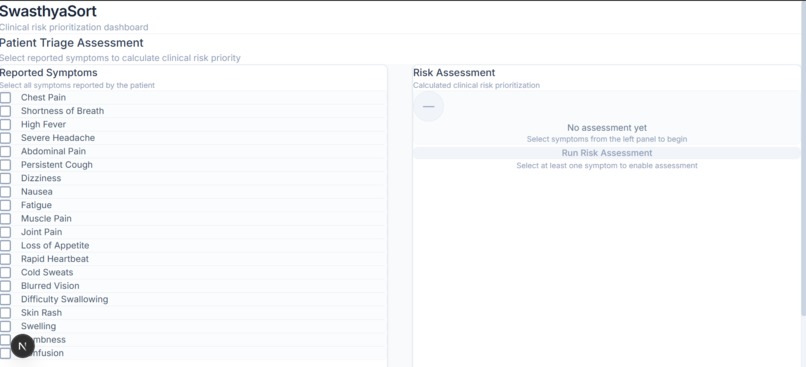Click the Risk Assessment heading
The image size is (806, 367).
pyautogui.click(x=454, y=73)
